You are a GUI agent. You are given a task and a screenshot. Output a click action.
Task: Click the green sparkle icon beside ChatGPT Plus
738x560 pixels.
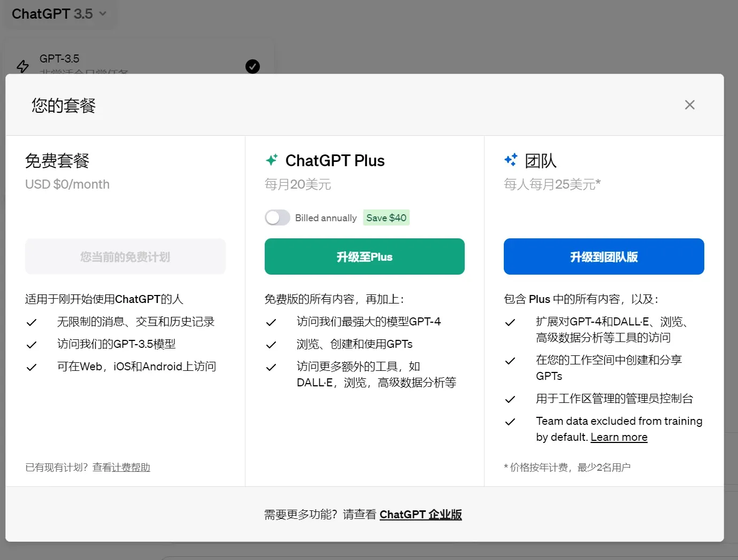point(272,160)
